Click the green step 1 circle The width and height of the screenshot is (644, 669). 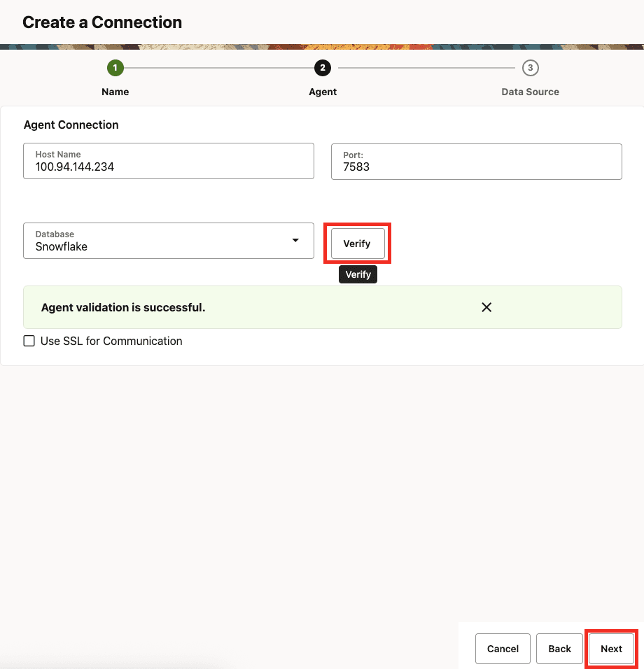pos(115,68)
